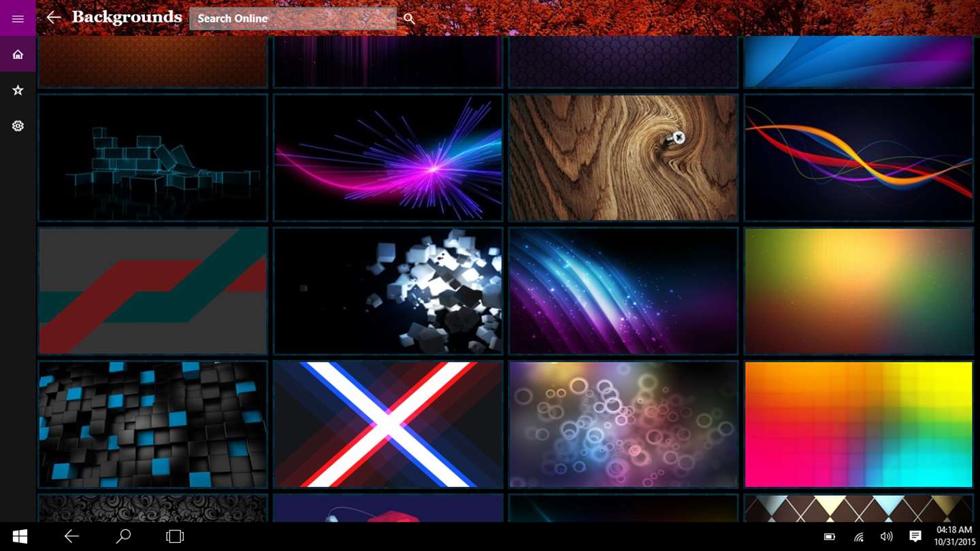Open the Settings gear in sidebar
Viewport: 980px width, 551px height.
(x=18, y=126)
